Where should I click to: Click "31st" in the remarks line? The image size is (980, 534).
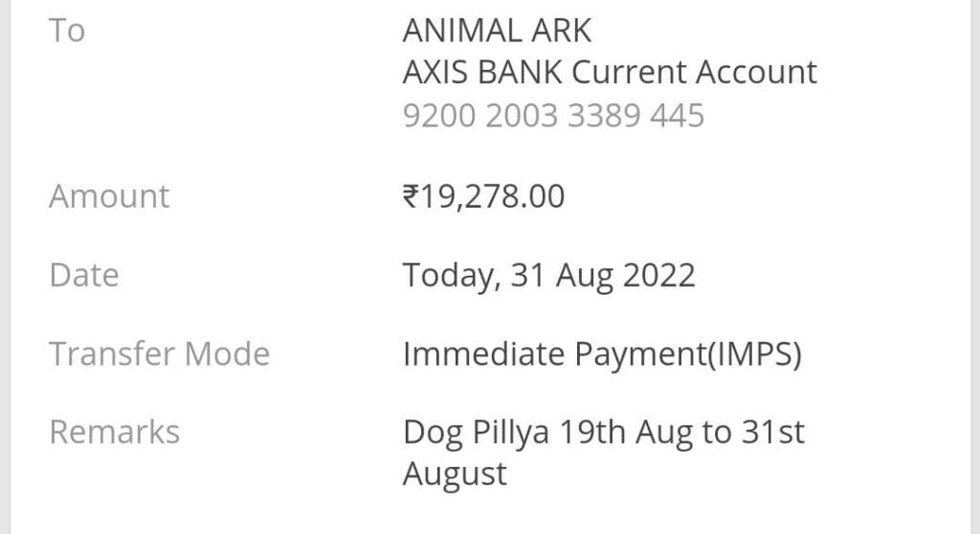pos(773,433)
